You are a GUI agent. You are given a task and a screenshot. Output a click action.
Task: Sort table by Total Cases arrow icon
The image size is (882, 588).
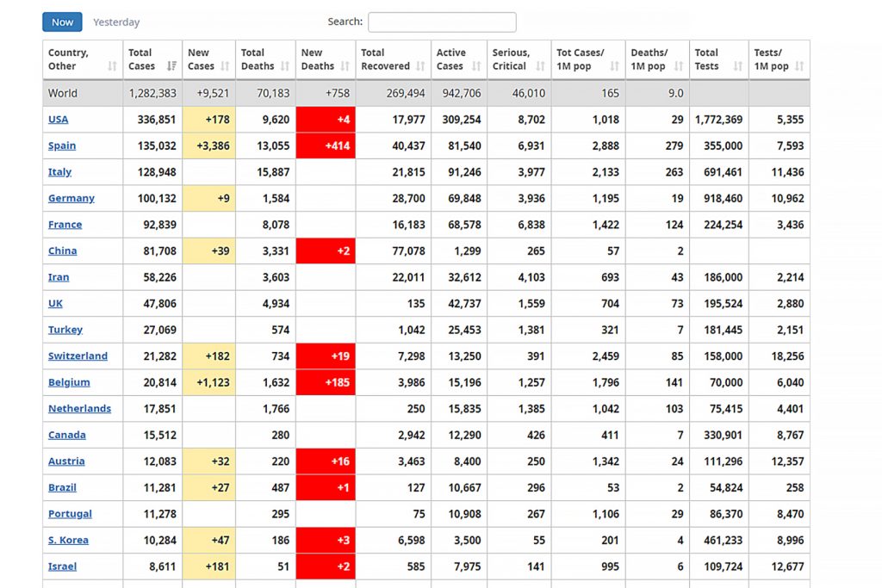[171, 66]
